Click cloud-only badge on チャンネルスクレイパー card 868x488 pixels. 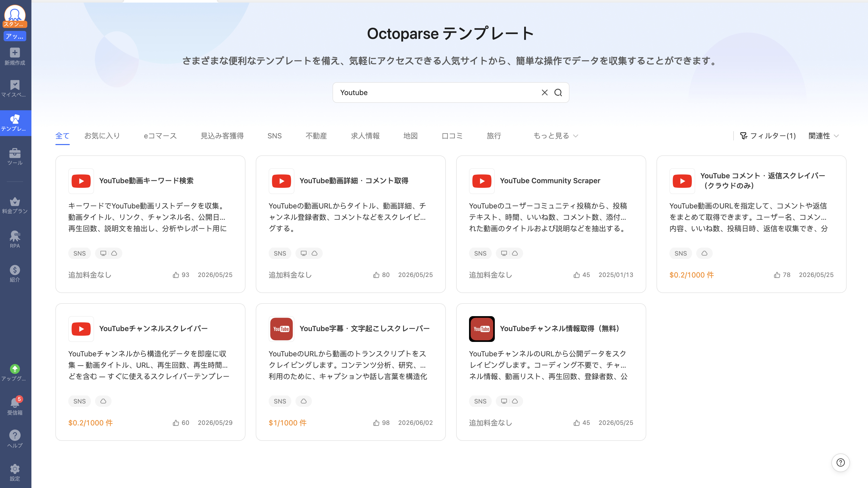tap(103, 401)
